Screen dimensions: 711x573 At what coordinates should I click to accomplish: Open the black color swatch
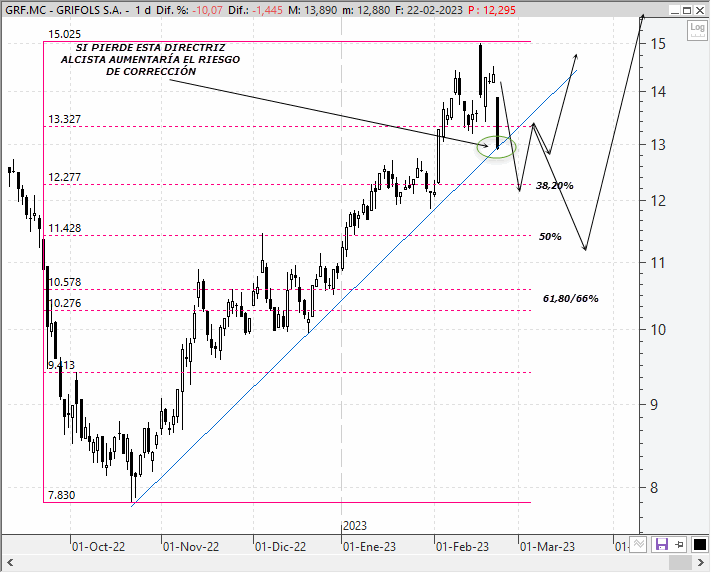pos(700,544)
